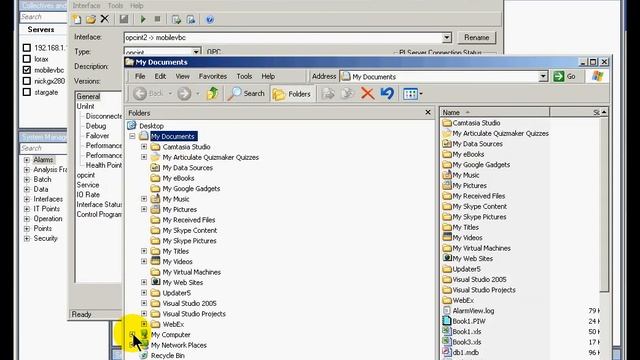
Task: Select Points in System Management tree
Action: click(42, 229)
